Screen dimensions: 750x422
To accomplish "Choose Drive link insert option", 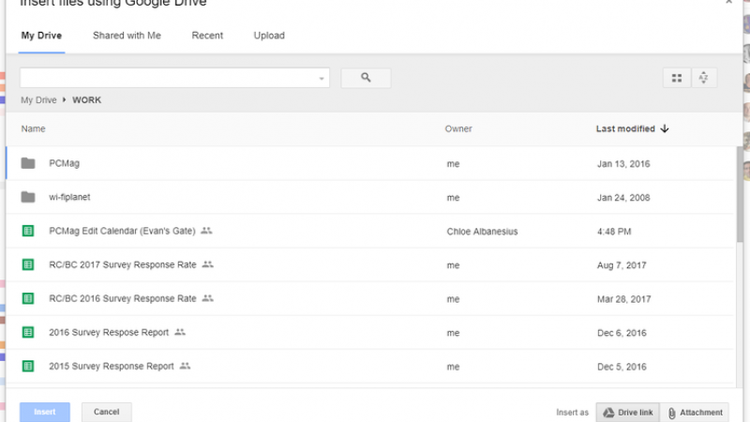I will 628,412.
